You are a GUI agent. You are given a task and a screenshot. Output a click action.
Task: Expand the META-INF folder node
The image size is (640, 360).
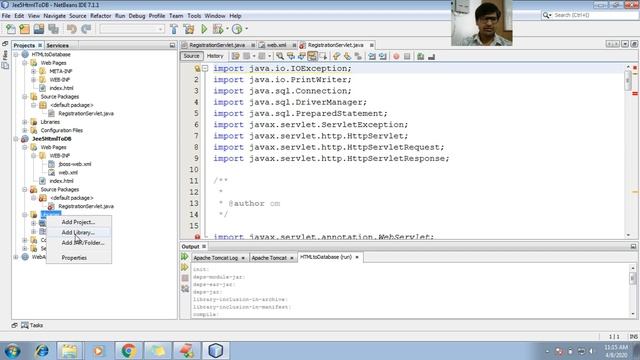[34, 71]
